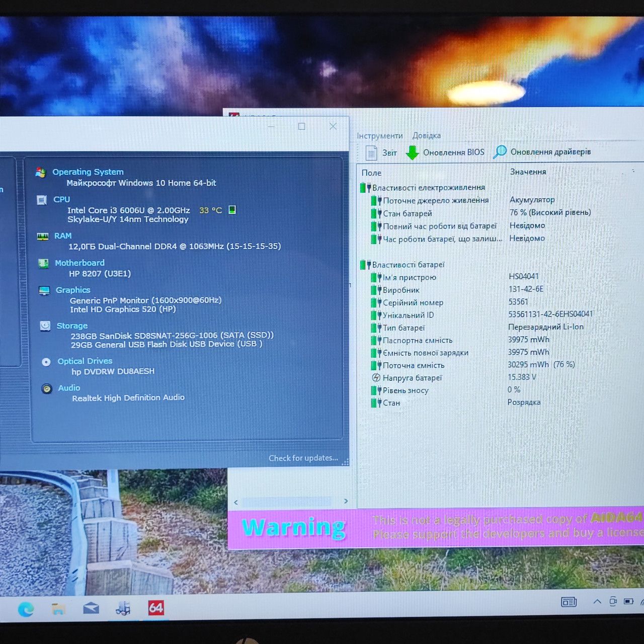Click the 30295 mWh (76 %) value
This screenshot has height=644, width=644.
(x=541, y=364)
